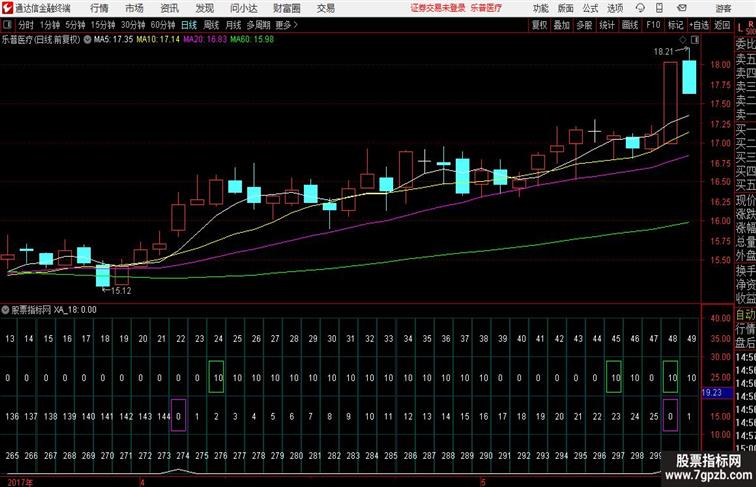Open the mail envelope icon
This screenshot has width=756, height=487.
682,8
